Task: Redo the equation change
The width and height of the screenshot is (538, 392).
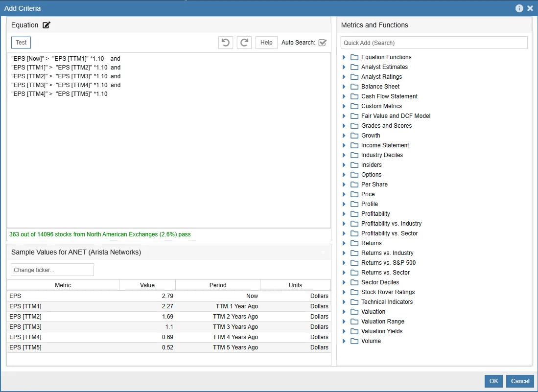Action: point(244,43)
